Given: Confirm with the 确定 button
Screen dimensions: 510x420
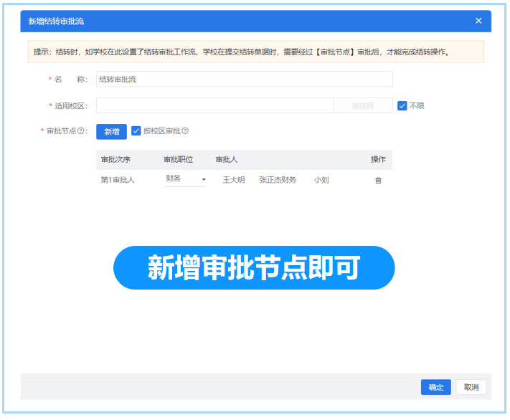Looking at the screenshot, I should pos(436,387).
